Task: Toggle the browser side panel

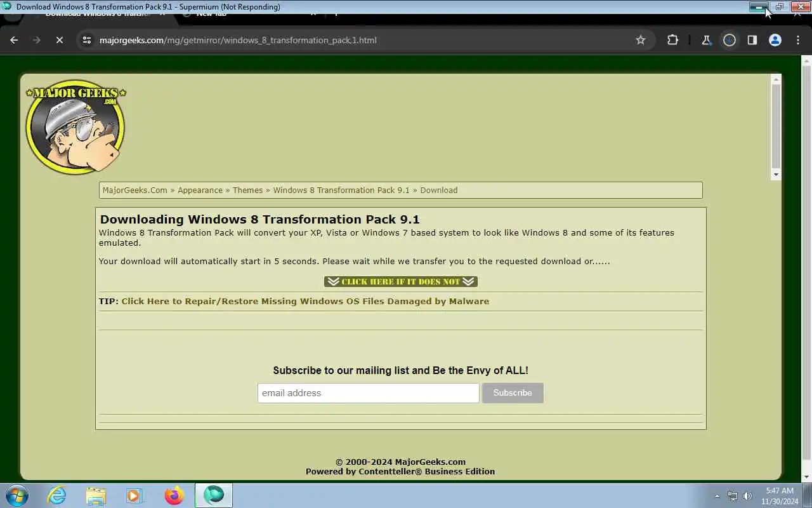Action: coord(752,40)
